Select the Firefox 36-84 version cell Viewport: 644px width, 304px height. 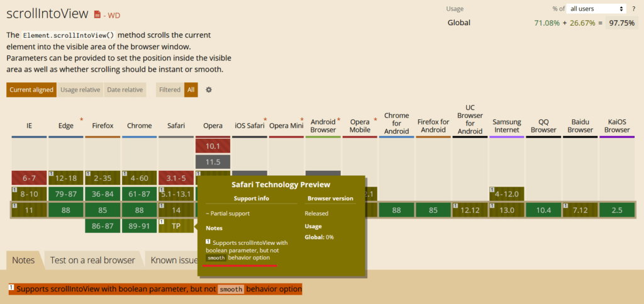tap(103, 193)
